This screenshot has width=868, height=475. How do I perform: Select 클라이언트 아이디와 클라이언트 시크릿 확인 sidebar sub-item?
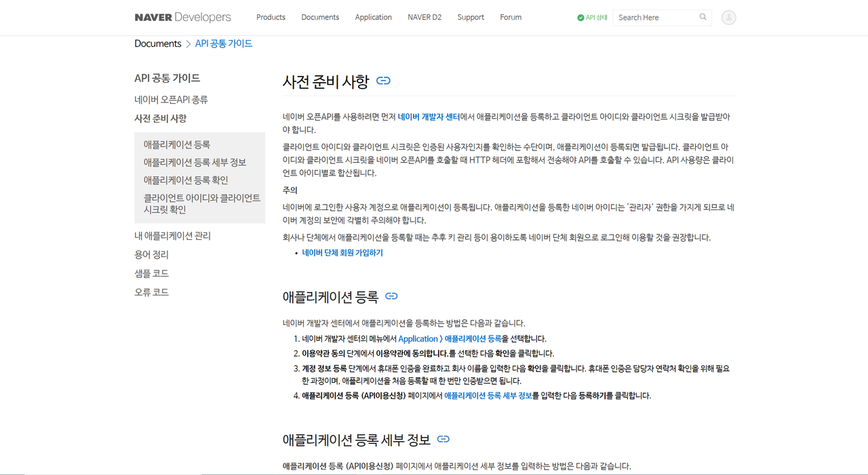click(x=202, y=204)
